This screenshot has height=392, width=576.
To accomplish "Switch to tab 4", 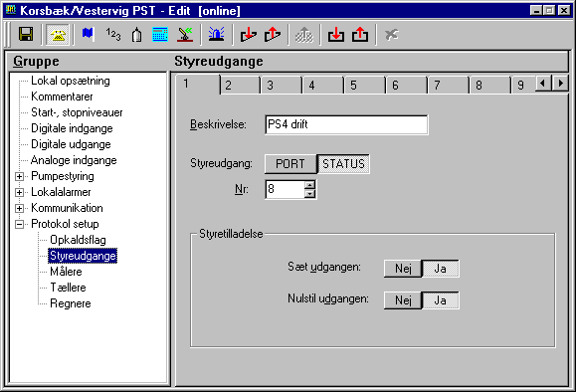I will 323,86.
